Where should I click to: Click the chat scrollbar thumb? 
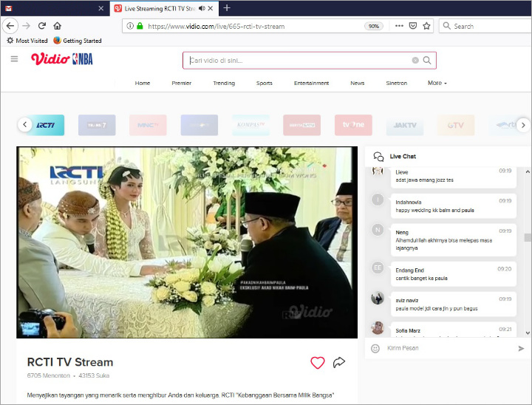[528, 237]
